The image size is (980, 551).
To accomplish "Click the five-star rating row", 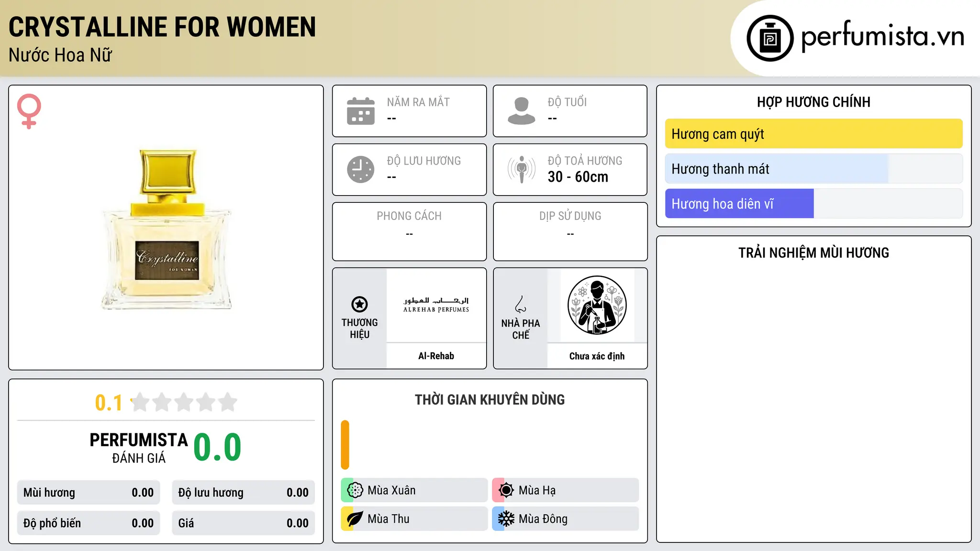I will coord(184,402).
